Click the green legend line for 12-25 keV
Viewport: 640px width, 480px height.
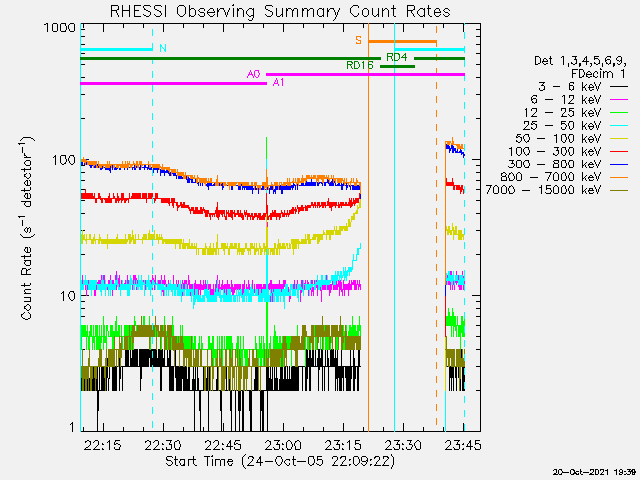619,113
